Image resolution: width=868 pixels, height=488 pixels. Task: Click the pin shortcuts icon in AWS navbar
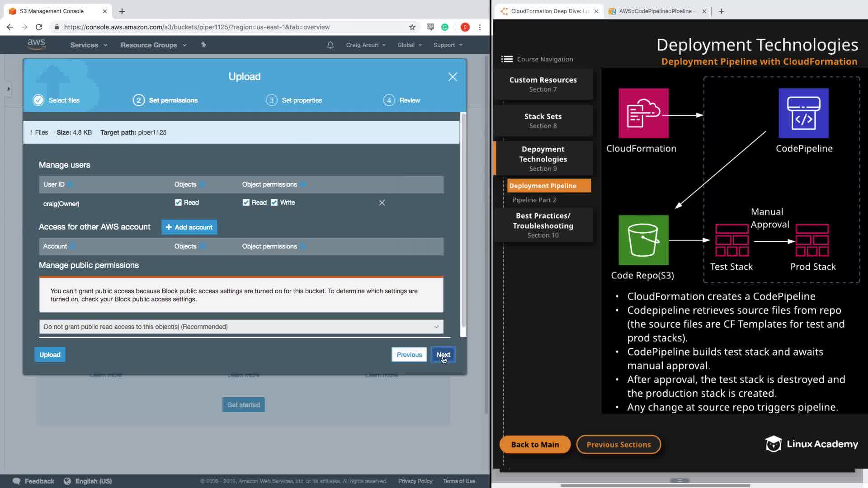point(203,45)
